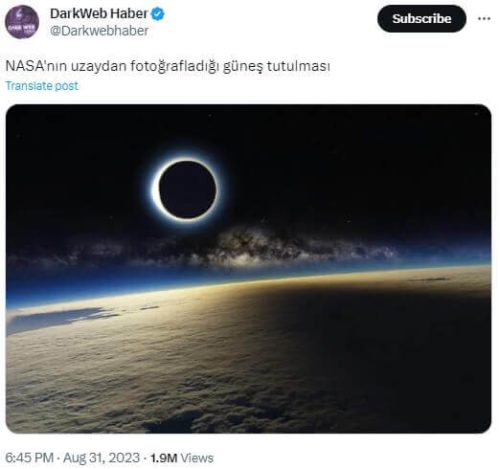Open the solar eclipse photo

pyautogui.click(x=248, y=269)
